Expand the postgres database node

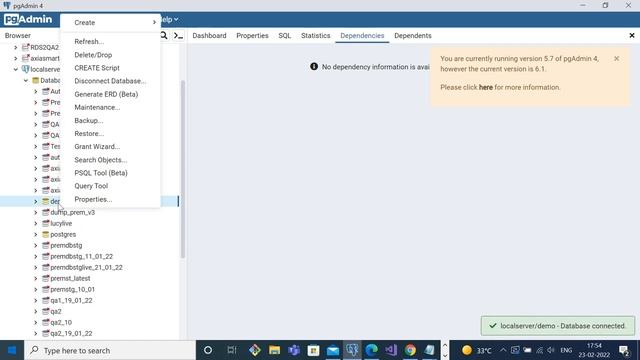(36, 234)
